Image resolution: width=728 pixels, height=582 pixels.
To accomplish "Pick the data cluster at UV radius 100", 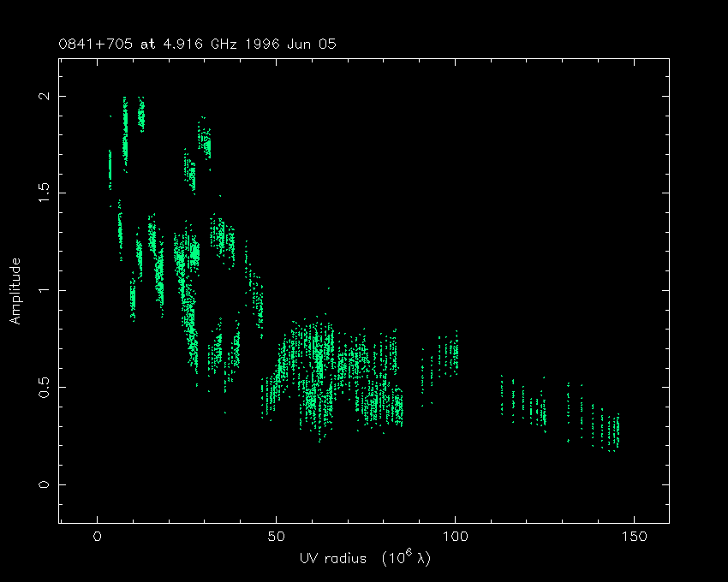I will (455, 353).
